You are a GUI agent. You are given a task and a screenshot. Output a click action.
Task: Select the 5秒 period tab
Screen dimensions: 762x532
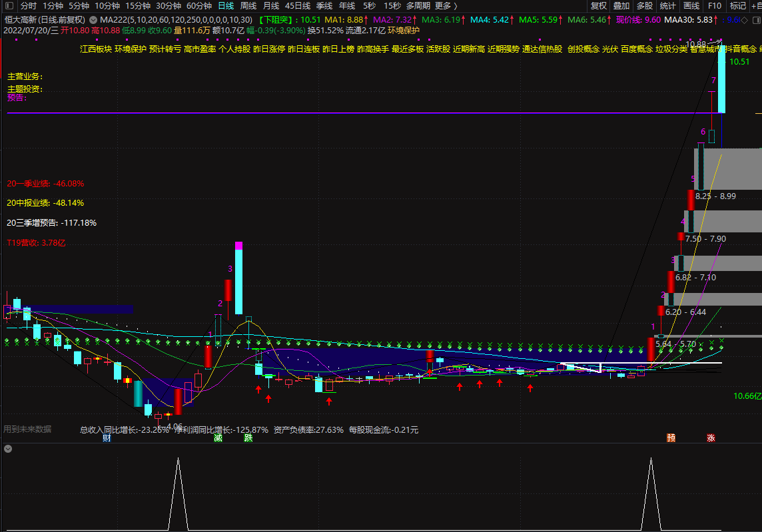point(369,6)
